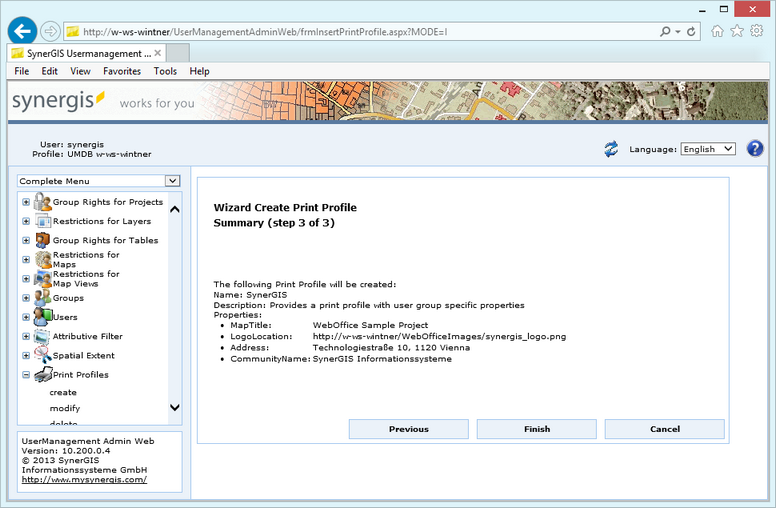Click the synergis_logo.png LogoLocation text
776x508 pixels.
click(439, 336)
